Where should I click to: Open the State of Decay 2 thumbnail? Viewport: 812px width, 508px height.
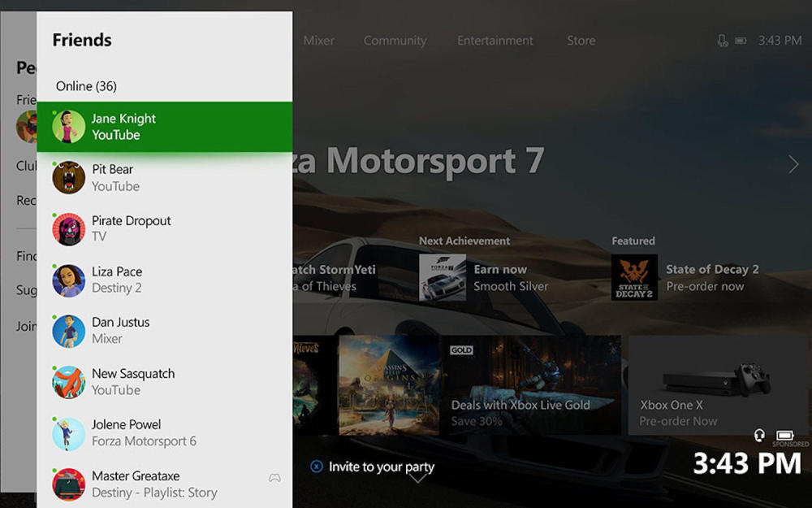point(634,277)
